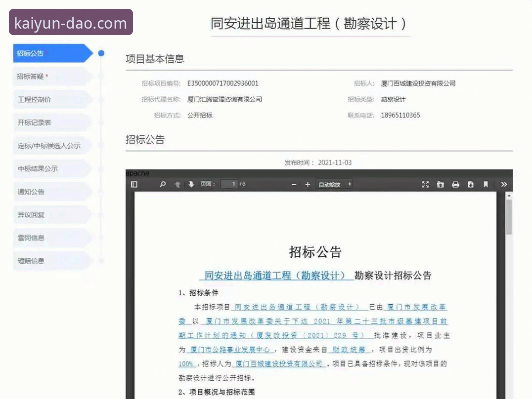Click the page number input field
The height and width of the screenshot is (399, 532).
pyautogui.click(x=229, y=184)
